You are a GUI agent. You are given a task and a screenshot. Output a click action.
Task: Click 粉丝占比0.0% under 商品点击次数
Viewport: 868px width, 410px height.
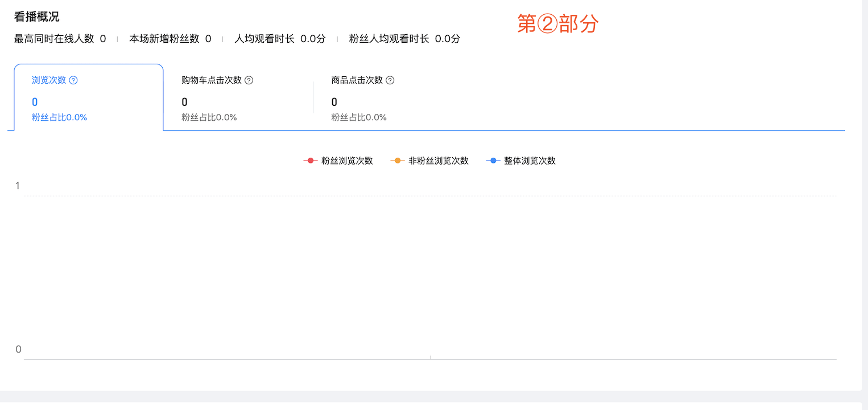[x=359, y=117]
